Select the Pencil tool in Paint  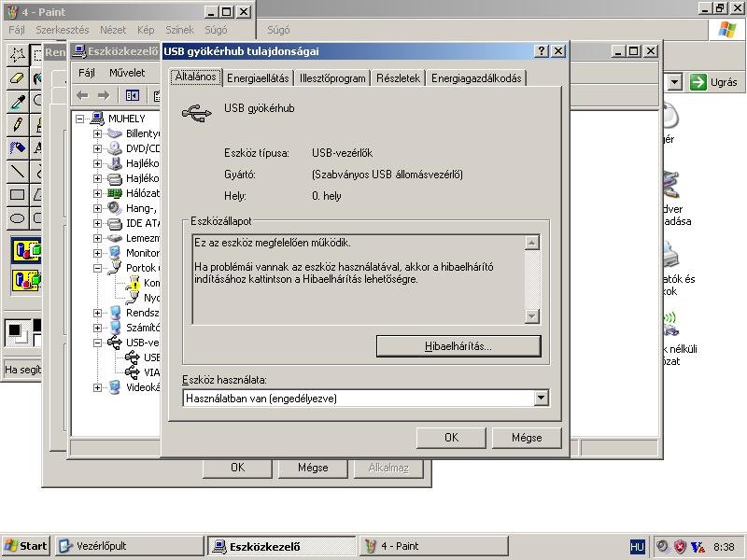coord(18,125)
